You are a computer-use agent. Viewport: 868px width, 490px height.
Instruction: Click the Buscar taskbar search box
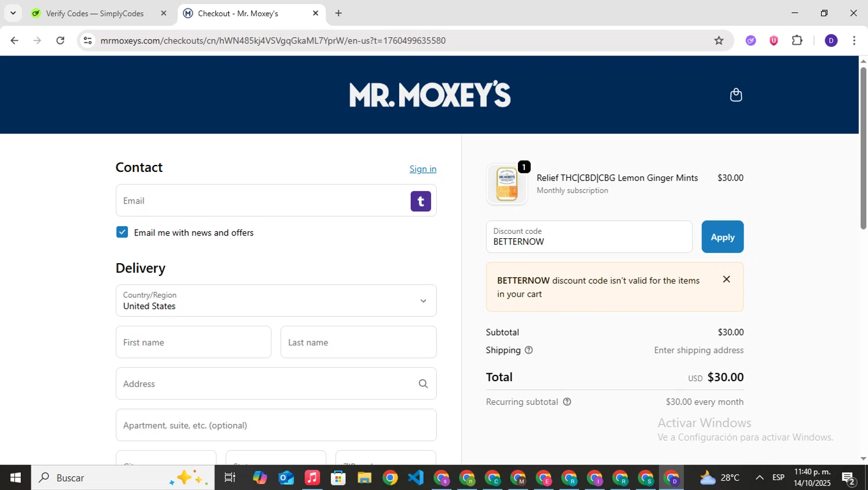pyautogui.click(x=123, y=477)
